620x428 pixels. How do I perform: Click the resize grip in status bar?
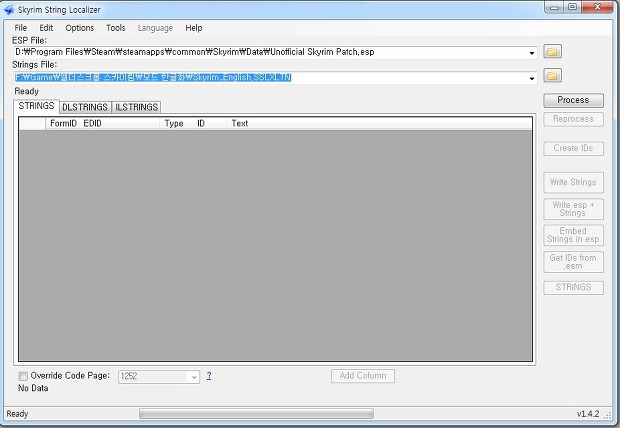click(x=608, y=415)
